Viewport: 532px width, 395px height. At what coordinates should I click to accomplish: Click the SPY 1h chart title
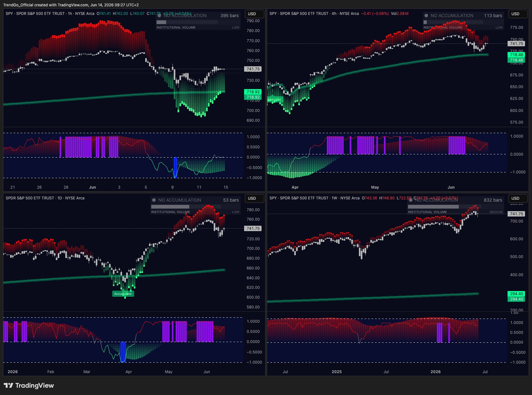pyautogui.click(x=50, y=14)
